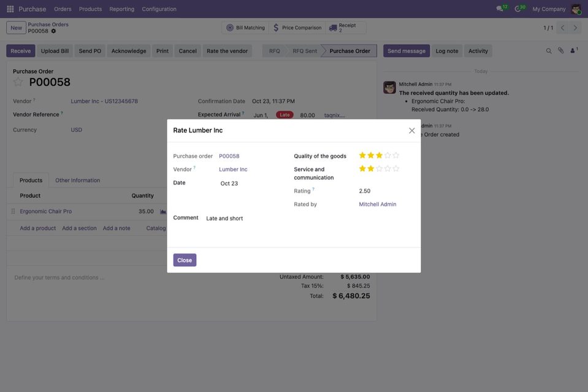The image size is (588, 392).
Task: Go to the next record arrow
Action: [575, 28]
